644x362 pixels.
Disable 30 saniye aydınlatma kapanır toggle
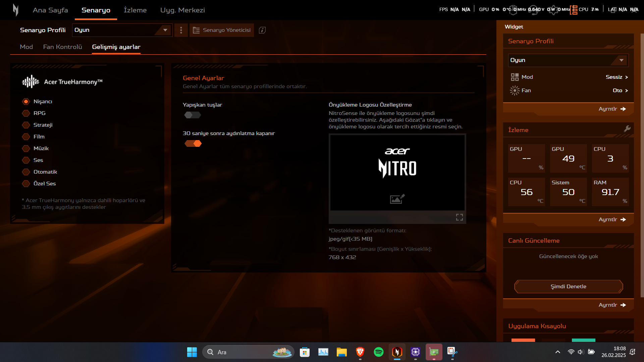coord(193,144)
